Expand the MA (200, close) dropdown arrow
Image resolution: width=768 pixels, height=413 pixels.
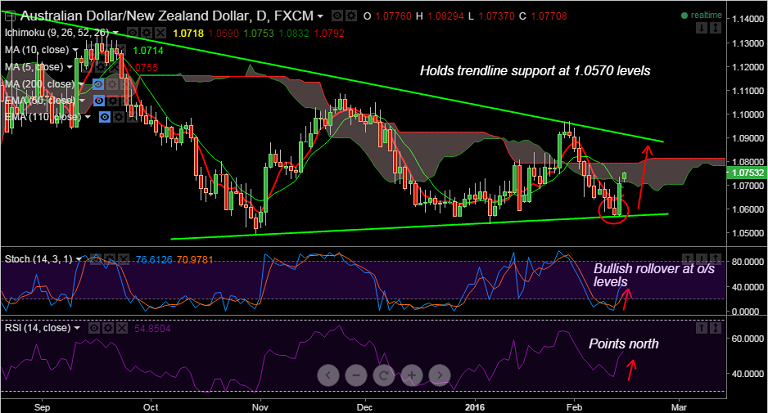coord(81,84)
